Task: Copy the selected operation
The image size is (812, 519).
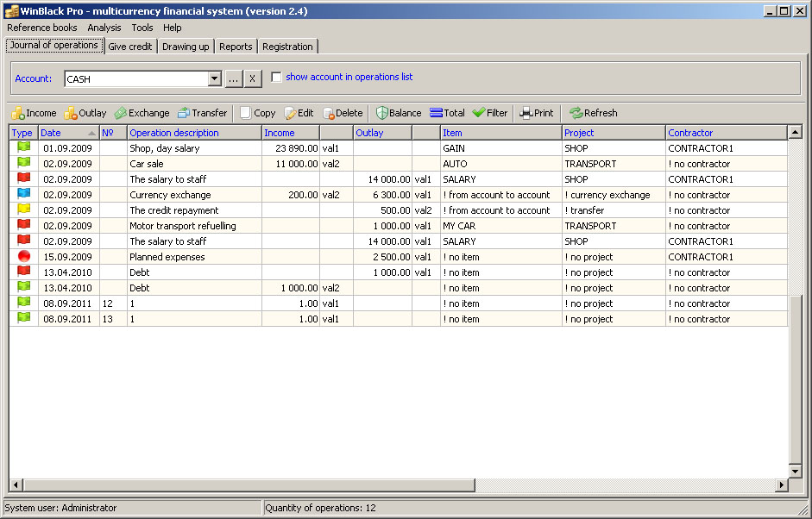Action: 257,113
